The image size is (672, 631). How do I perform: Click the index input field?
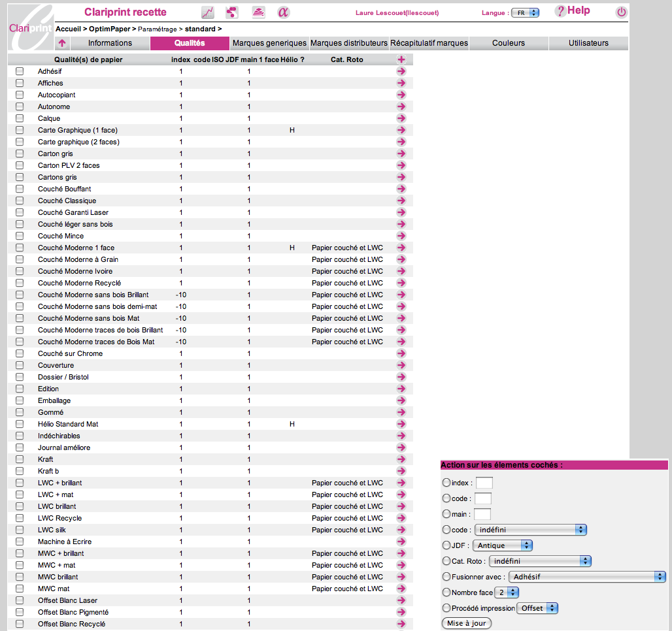[x=484, y=483]
